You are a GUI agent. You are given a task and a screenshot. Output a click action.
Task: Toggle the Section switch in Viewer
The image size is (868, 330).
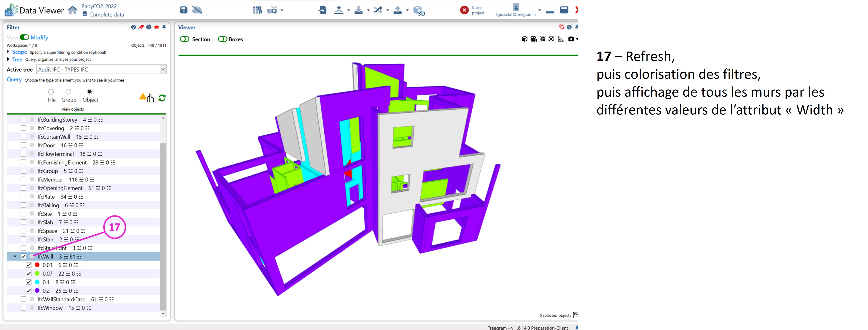pos(185,39)
